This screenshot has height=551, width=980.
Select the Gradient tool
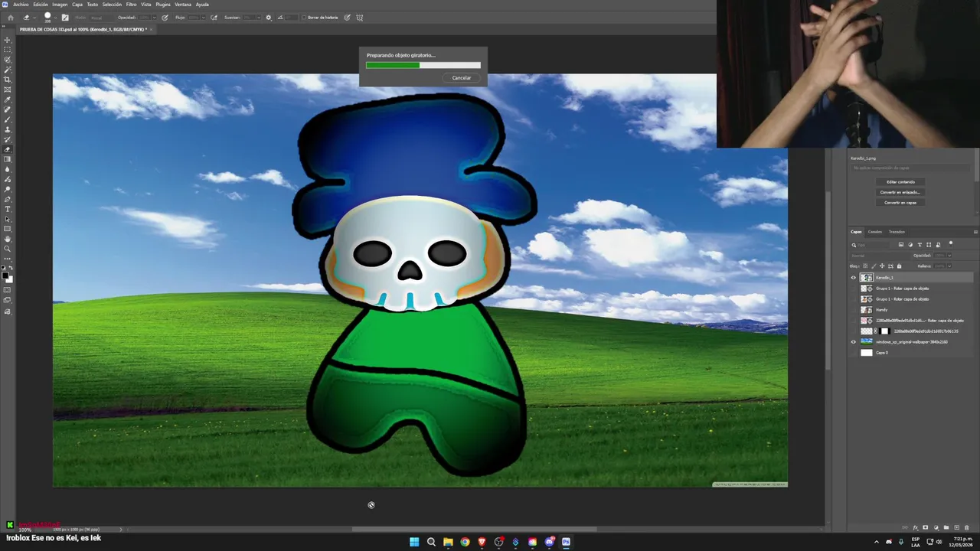click(8, 159)
